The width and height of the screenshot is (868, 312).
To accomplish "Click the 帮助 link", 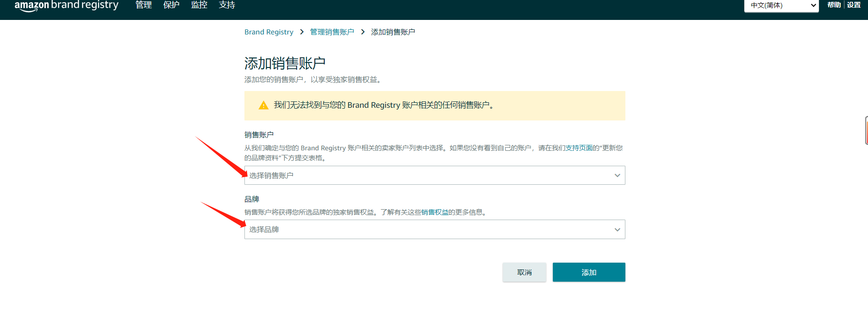I will point(834,5).
